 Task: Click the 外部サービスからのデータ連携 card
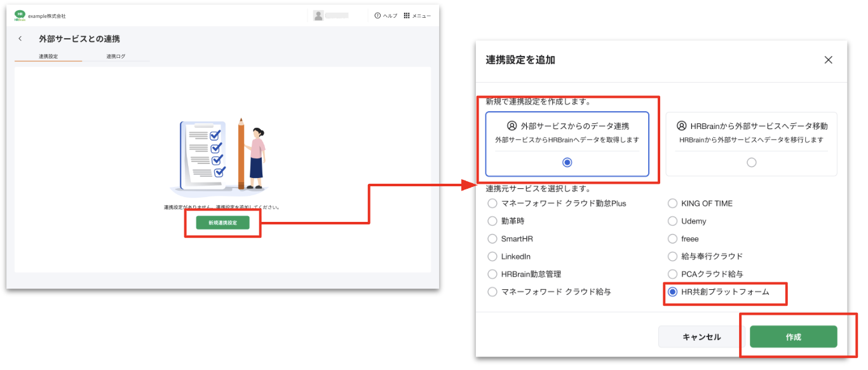(567, 144)
